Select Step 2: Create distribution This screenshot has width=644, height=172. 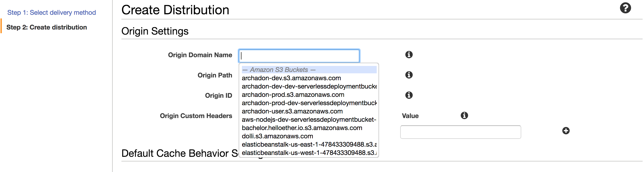46,27
